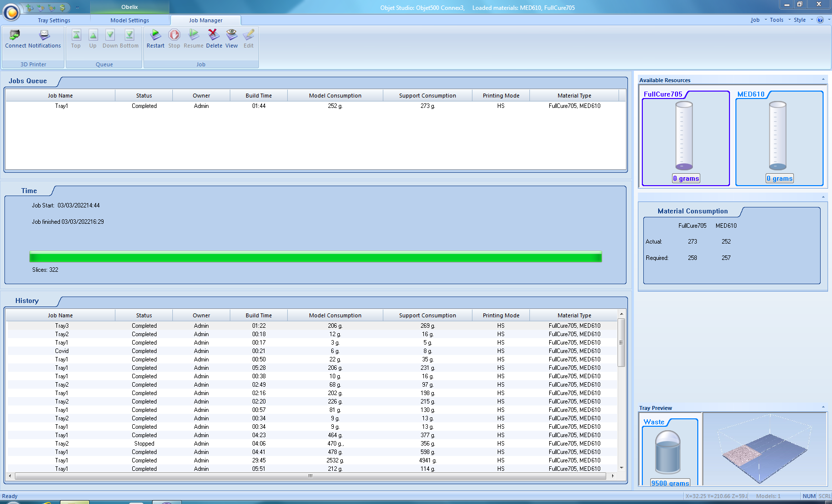Click the History vertical scrollbar thumb
Screen dimensions: 832x504
[621, 343]
